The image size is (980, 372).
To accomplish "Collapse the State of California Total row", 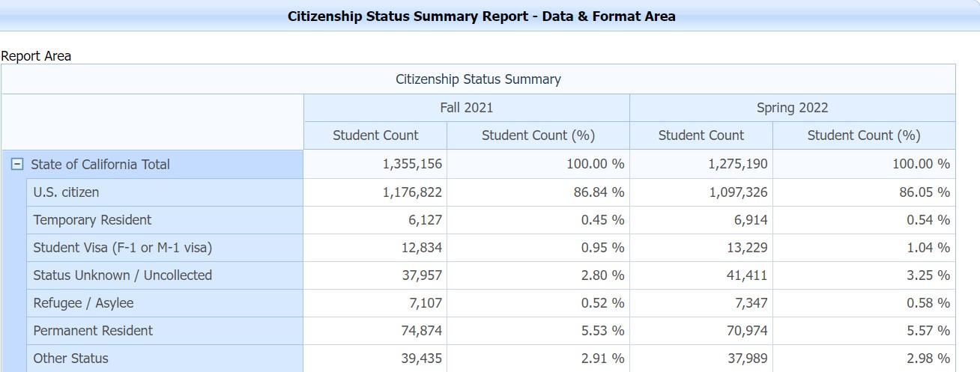I will 17,165.
